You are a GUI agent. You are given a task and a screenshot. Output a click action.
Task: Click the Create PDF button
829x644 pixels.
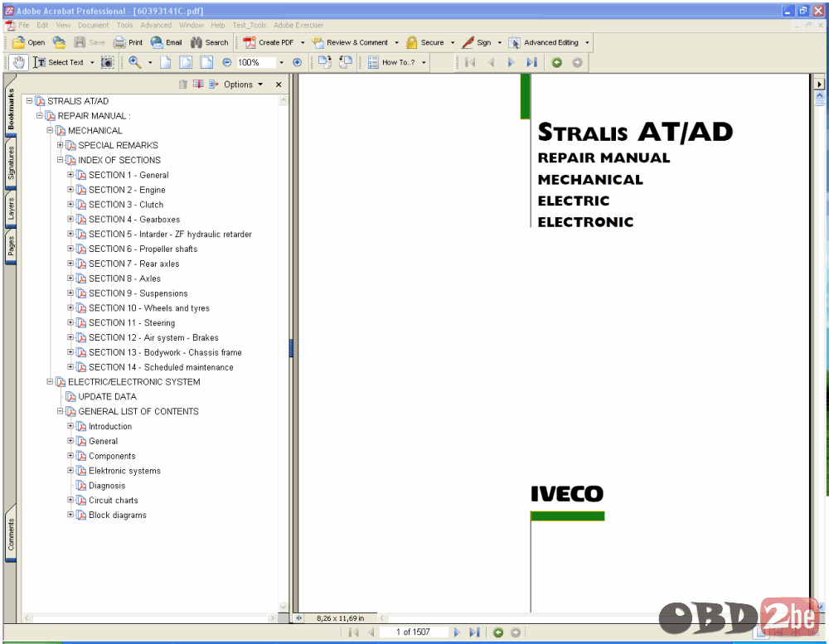coord(269,42)
